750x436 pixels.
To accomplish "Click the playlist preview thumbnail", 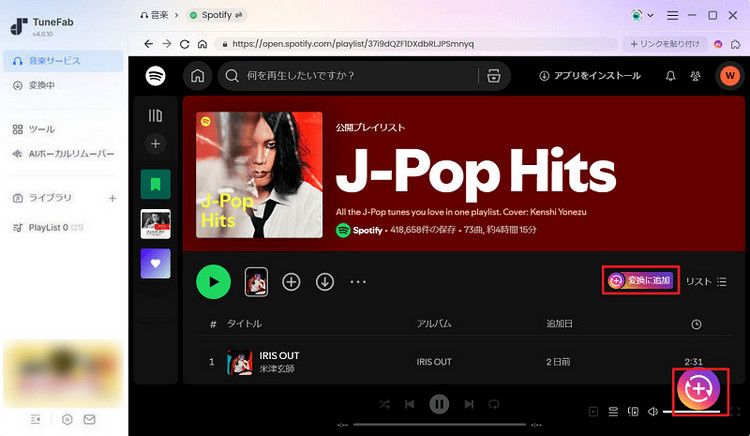I will [256, 282].
